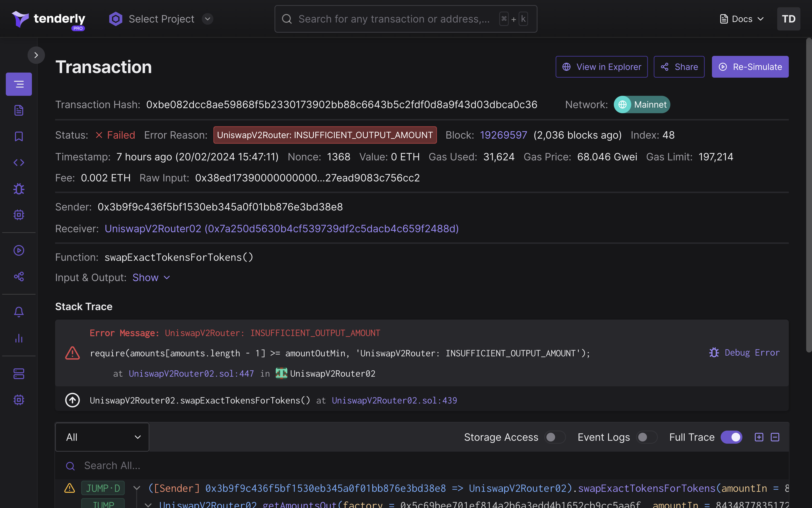Click the sender address 0x3b9f9c43...
The image size is (812, 508).
[220, 207]
